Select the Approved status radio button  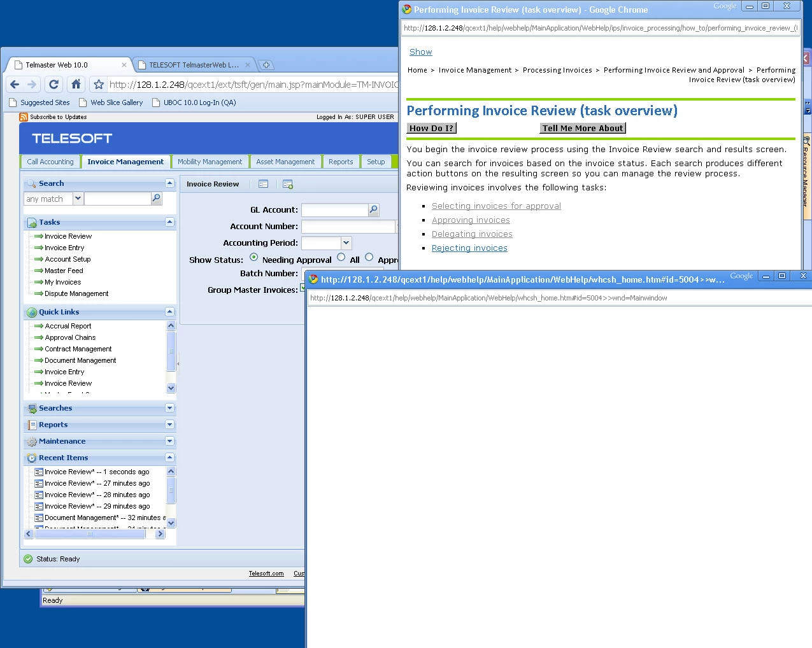tap(369, 257)
